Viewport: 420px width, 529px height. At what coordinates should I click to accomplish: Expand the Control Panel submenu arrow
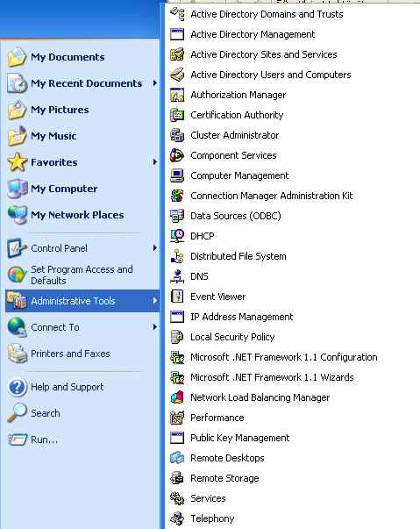(x=154, y=248)
